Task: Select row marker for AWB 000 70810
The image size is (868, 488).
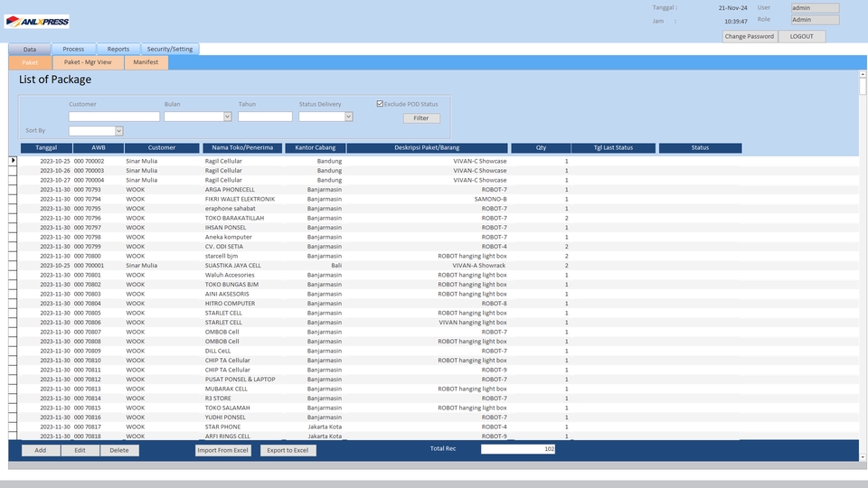Action: [x=13, y=361]
